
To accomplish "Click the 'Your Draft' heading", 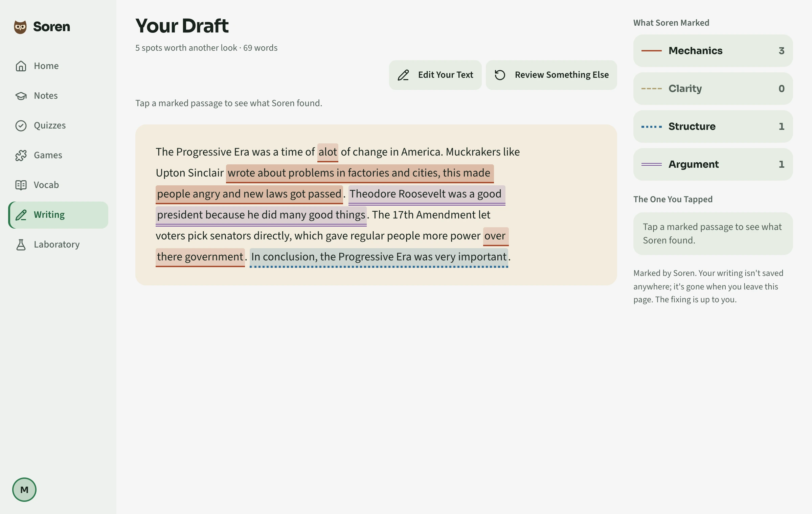I will pos(182,26).
